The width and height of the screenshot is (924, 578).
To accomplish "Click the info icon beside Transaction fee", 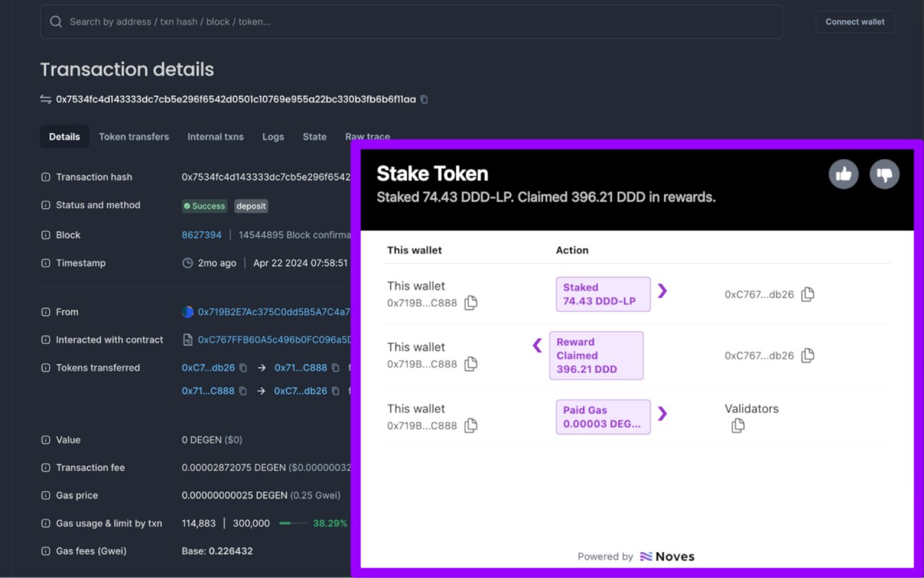I will 45,467.
